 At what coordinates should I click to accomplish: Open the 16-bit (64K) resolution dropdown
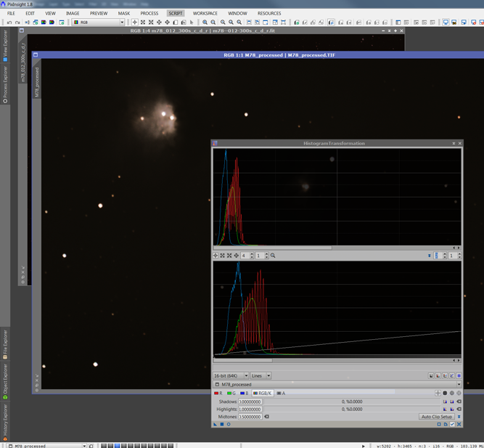(231, 375)
